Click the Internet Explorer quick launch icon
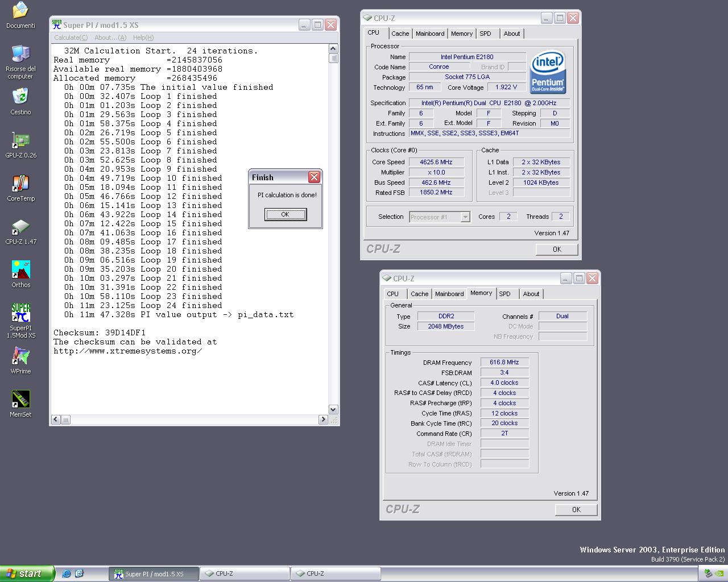 (x=67, y=573)
